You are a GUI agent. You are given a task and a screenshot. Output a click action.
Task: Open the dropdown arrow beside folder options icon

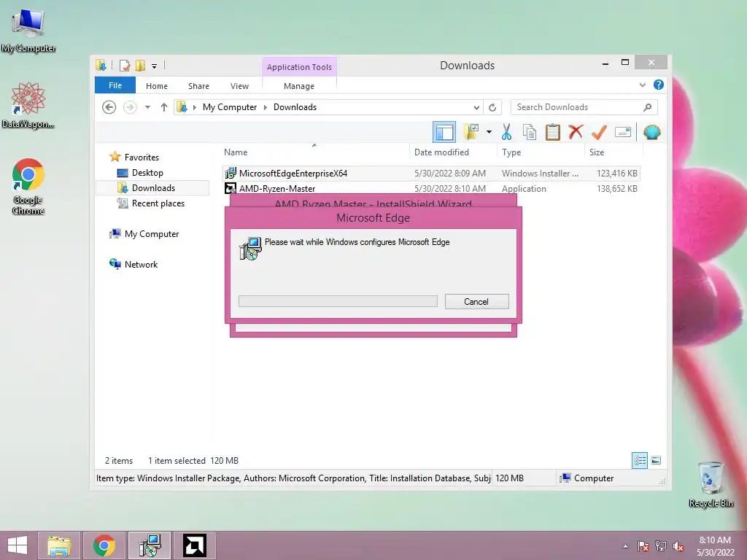[489, 132]
